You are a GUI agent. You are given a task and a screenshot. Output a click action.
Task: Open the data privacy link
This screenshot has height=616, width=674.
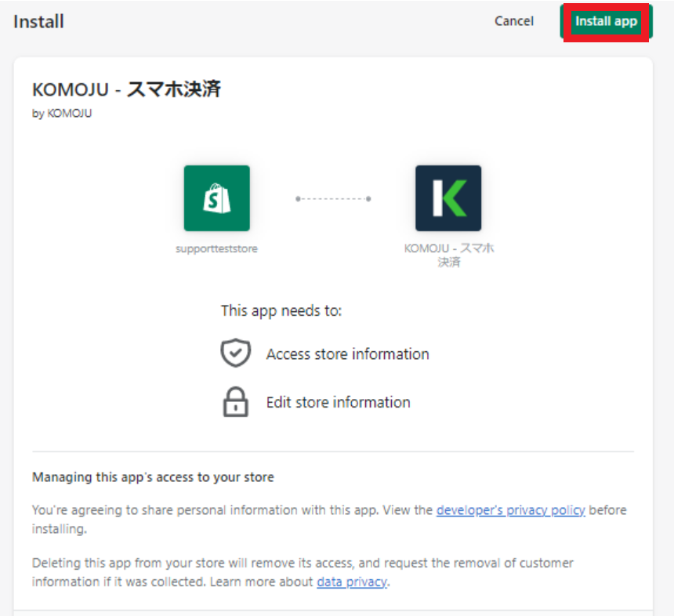[x=352, y=582]
